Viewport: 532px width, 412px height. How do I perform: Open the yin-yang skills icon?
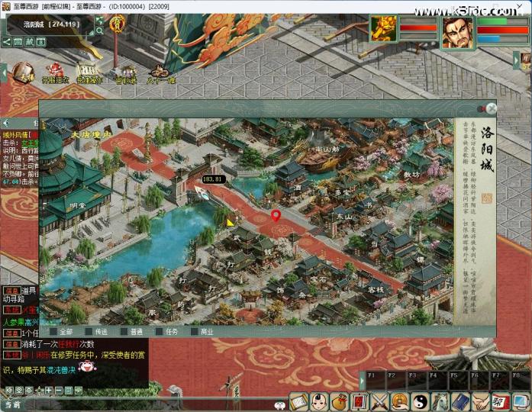[420, 402]
